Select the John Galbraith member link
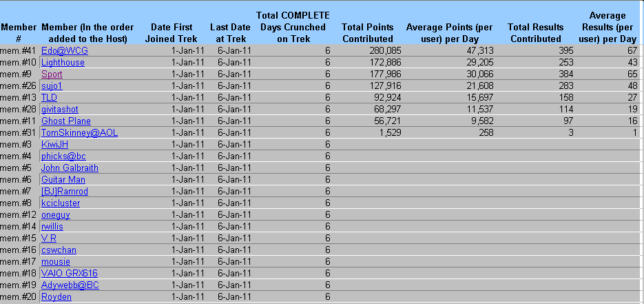Image resolution: width=644 pixels, height=304 pixels. coord(70,168)
